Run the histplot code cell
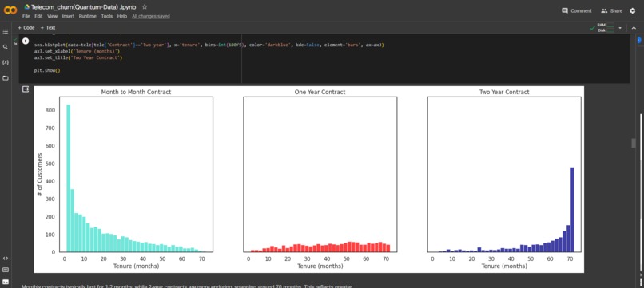 pyautogui.click(x=26, y=41)
